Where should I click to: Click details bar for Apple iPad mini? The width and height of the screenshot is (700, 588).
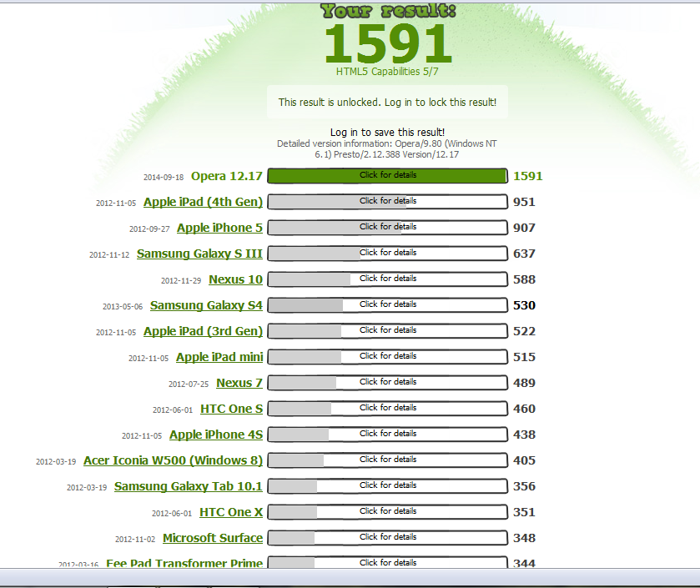pyautogui.click(x=387, y=357)
